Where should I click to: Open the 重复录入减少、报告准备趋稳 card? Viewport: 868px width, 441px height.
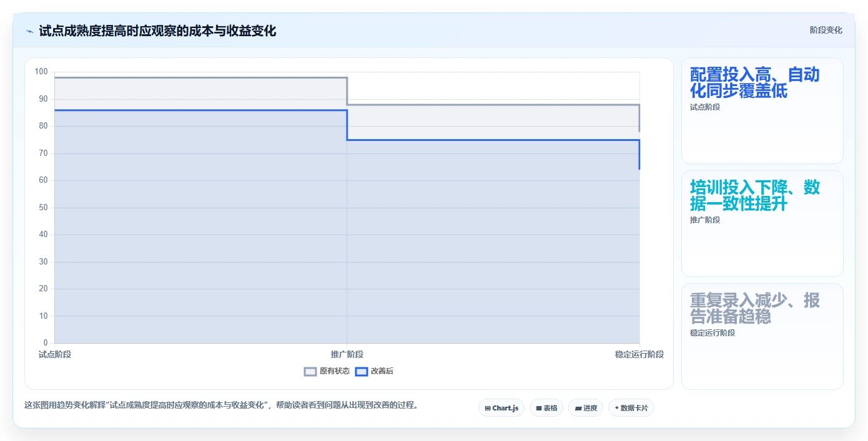tap(762, 337)
